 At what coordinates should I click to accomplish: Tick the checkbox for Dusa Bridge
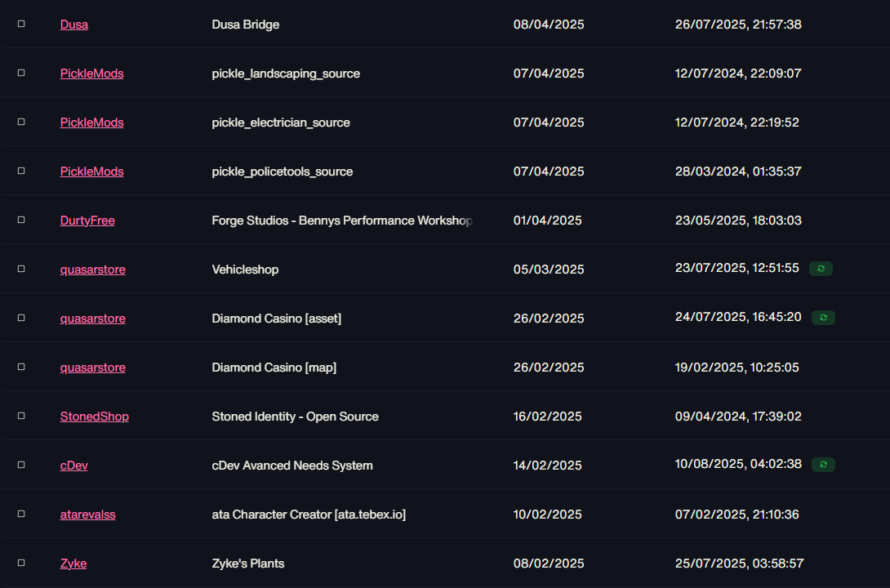21,24
